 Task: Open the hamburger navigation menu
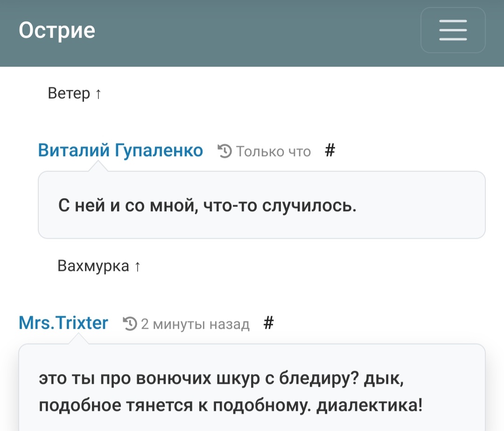453,30
